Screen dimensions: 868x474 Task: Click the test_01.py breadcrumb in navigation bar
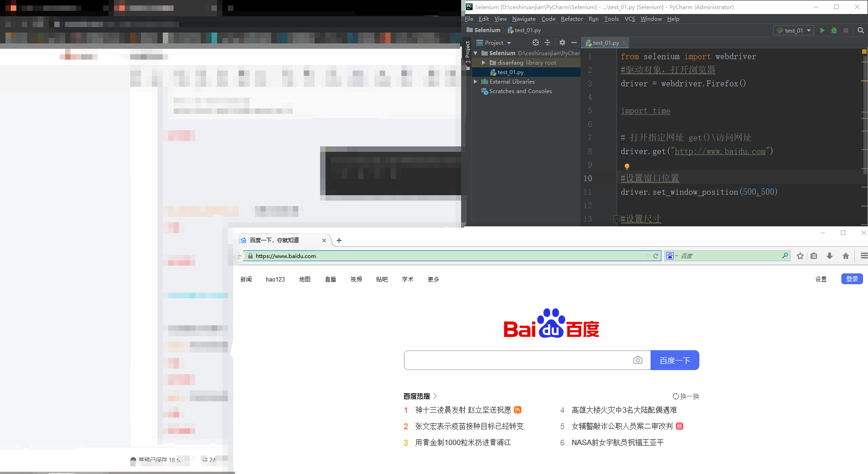point(524,30)
